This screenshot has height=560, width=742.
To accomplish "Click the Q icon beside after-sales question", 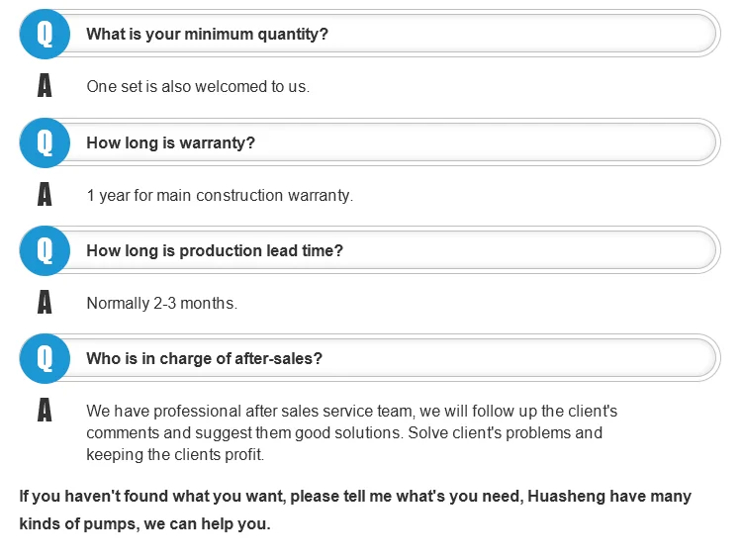I will tap(45, 358).
